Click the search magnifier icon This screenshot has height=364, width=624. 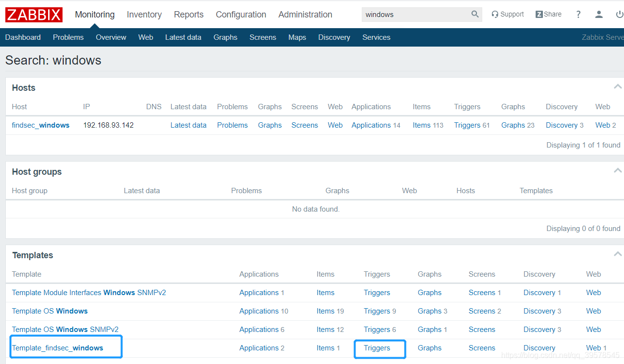click(475, 14)
